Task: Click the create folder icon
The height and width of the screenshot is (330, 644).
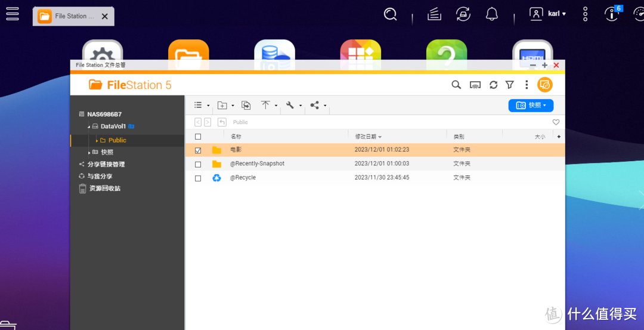Action: click(222, 106)
